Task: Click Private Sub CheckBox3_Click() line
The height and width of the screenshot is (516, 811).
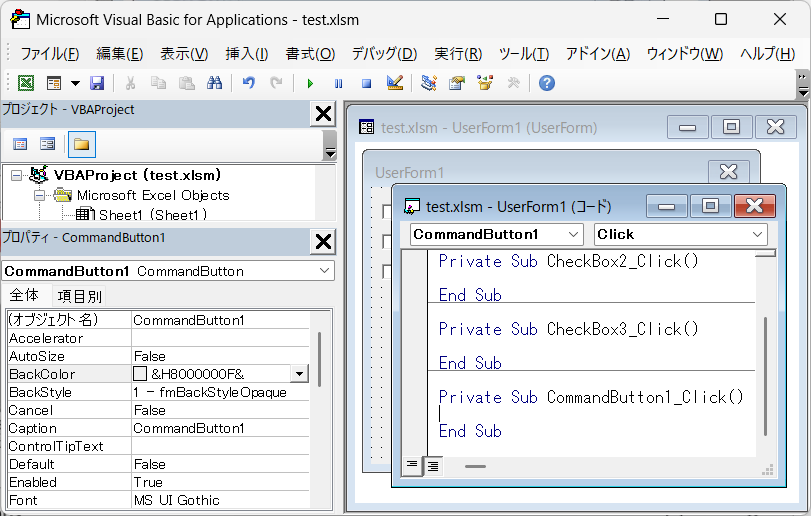Action: tap(568, 329)
